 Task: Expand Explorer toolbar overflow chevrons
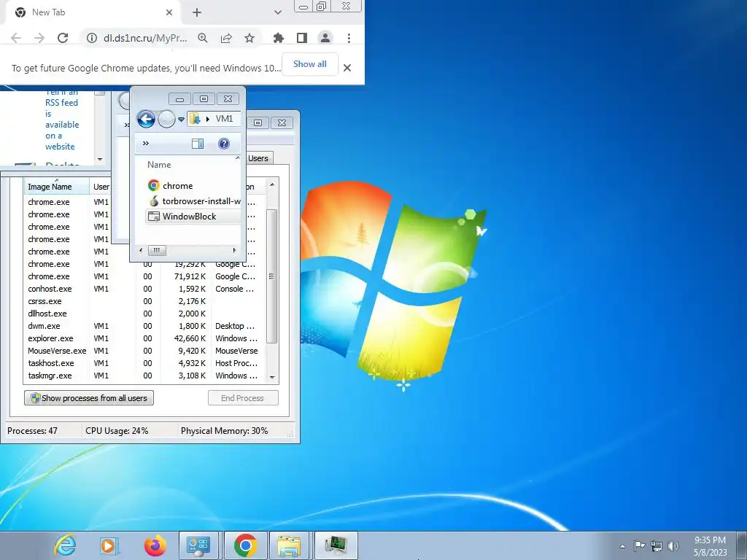tap(146, 144)
